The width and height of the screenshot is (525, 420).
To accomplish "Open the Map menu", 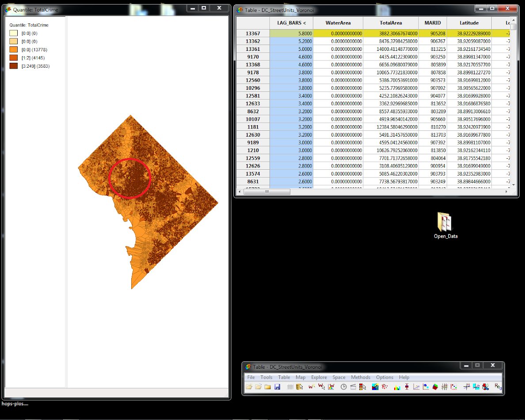I will [x=301, y=377].
